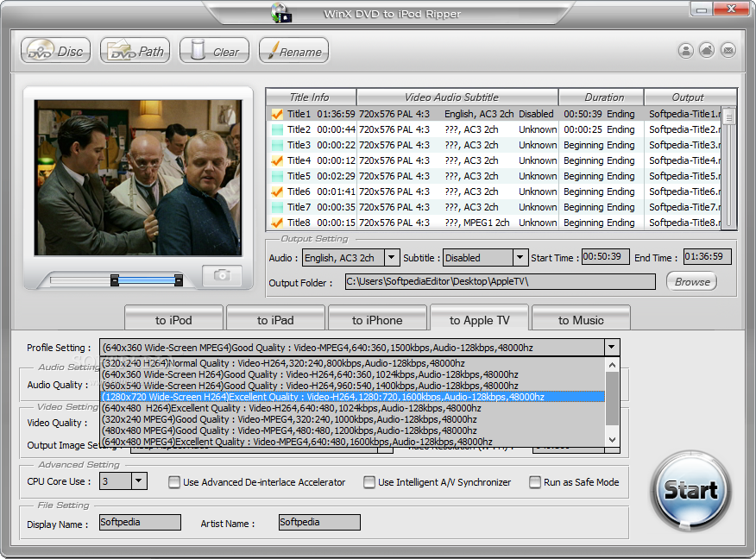The image size is (756, 559).
Task: Choose 640x360 Wide-Screen H264 profile
Action: pos(352,374)
